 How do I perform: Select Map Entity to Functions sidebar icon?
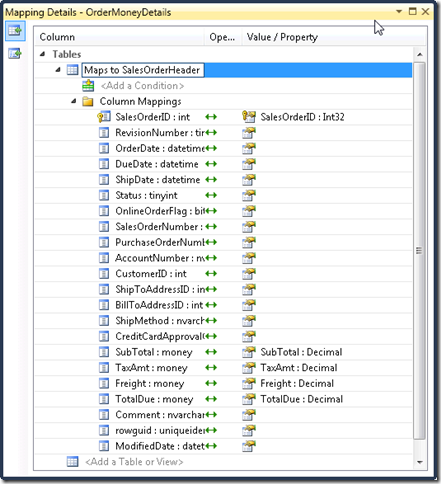coord(15,53)
